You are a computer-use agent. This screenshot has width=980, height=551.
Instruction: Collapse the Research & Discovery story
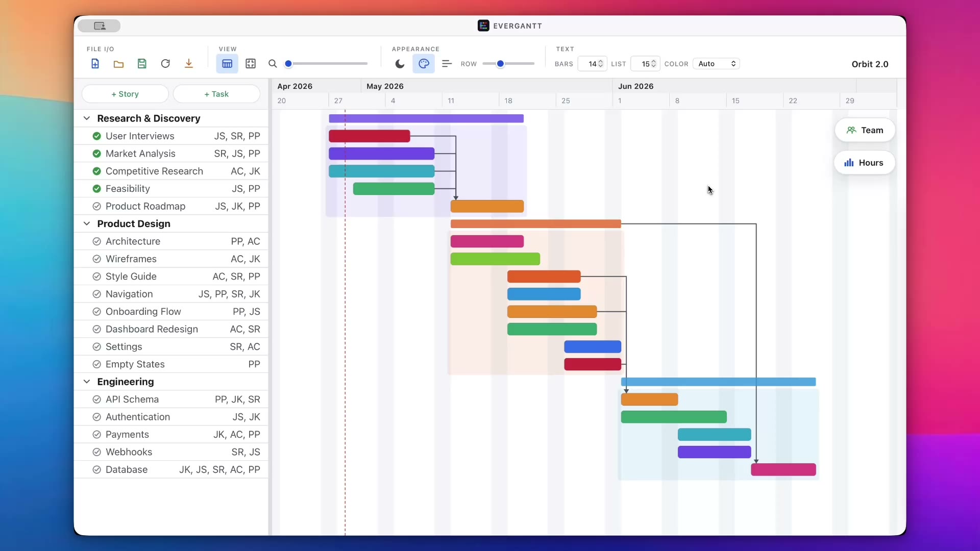click(x=87, y=118)
